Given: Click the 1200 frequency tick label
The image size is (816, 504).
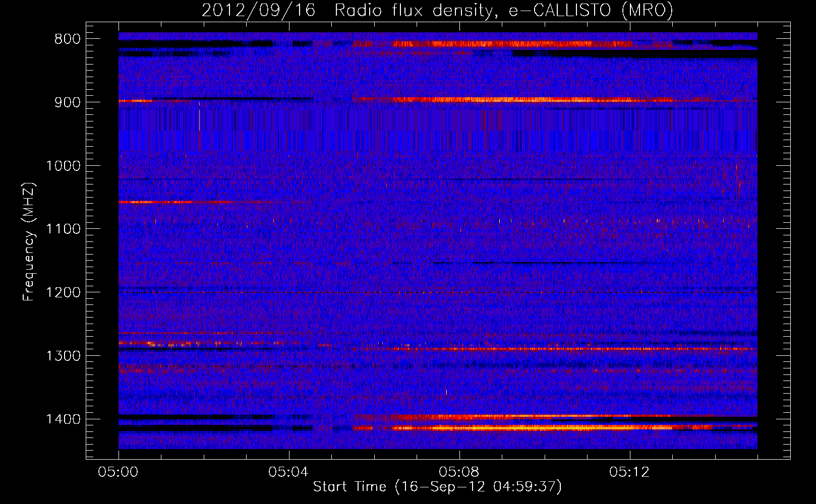Looking at the screenshot, I should click(63, 293).
